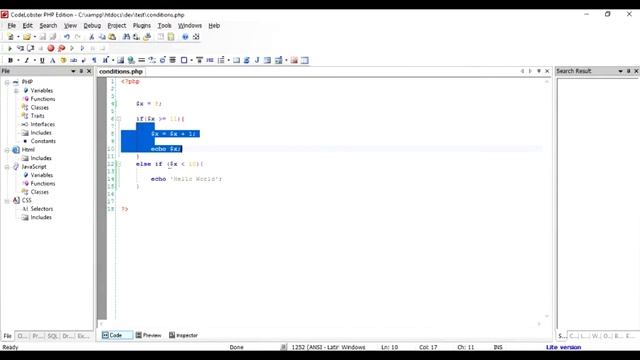
Task: Switch to conditions.php editor tab
Action: [121, 71]
